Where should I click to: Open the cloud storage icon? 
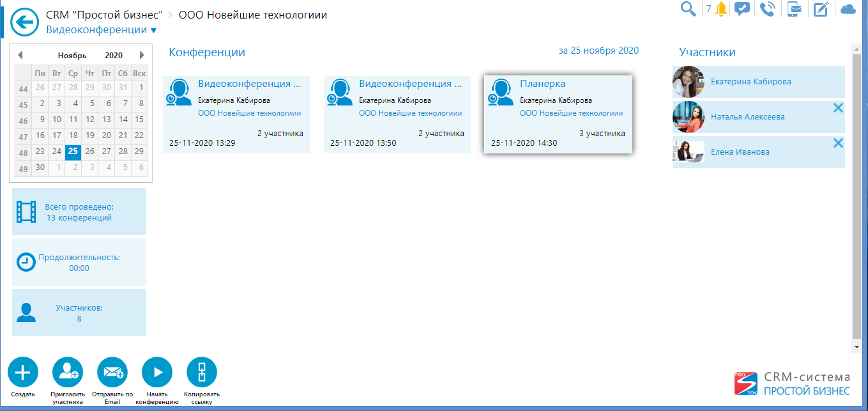848,9
